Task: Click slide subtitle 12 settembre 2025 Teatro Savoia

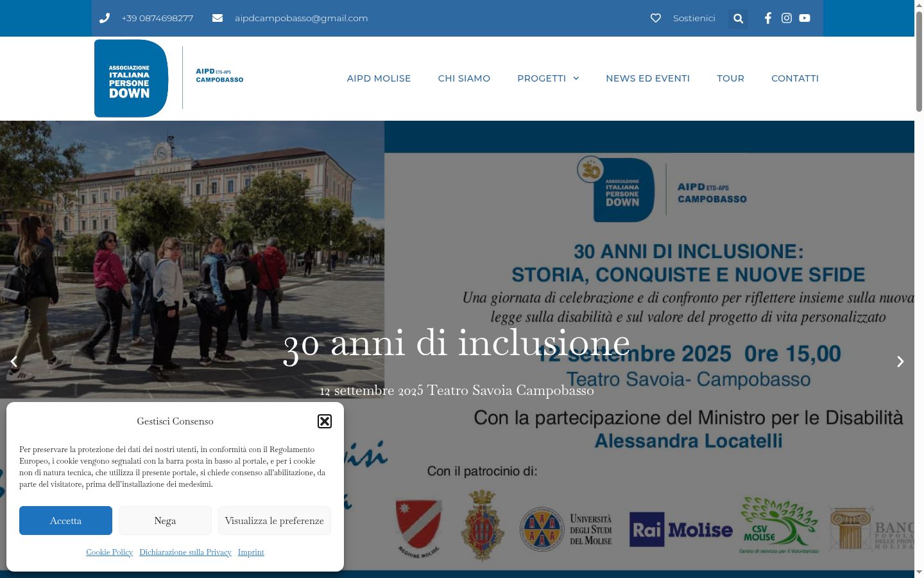Action: pyautogui.click(x=457, y=390)
